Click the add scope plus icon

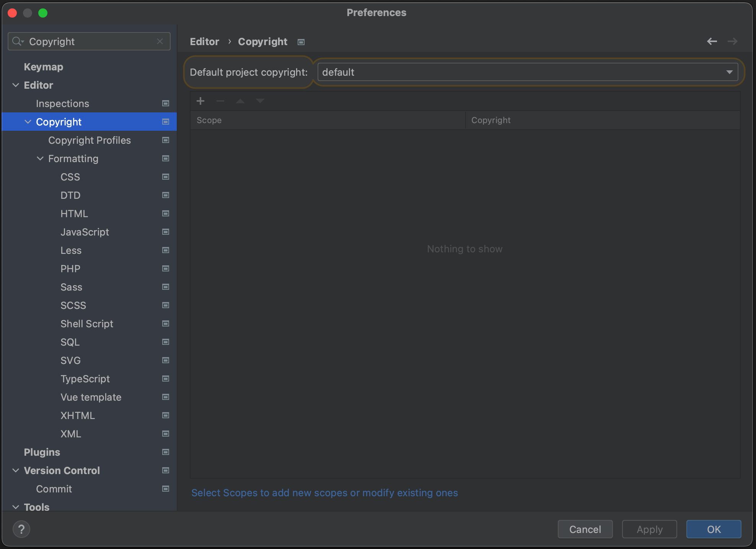200,101
